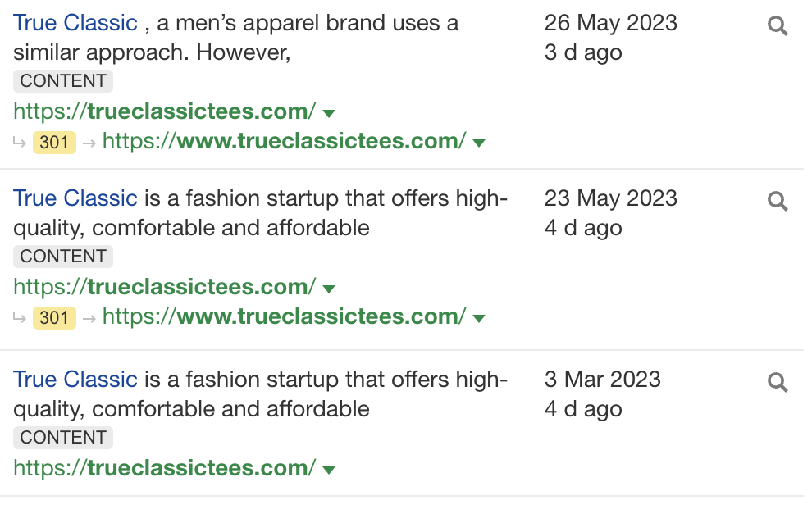Expand the dropdown after the second row's www redirect URL
This screenshot has width=812, height=505.
[x=479, y=318]
